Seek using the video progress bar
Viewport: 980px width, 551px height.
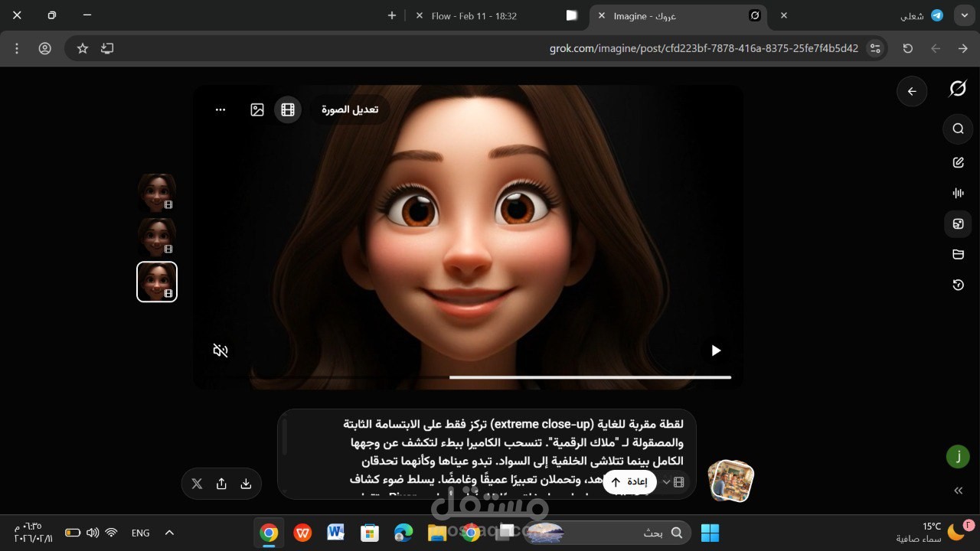467,377
